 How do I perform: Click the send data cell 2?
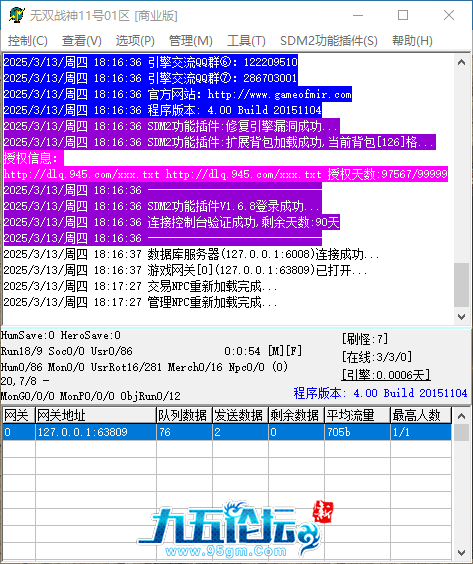click(240, 432)
